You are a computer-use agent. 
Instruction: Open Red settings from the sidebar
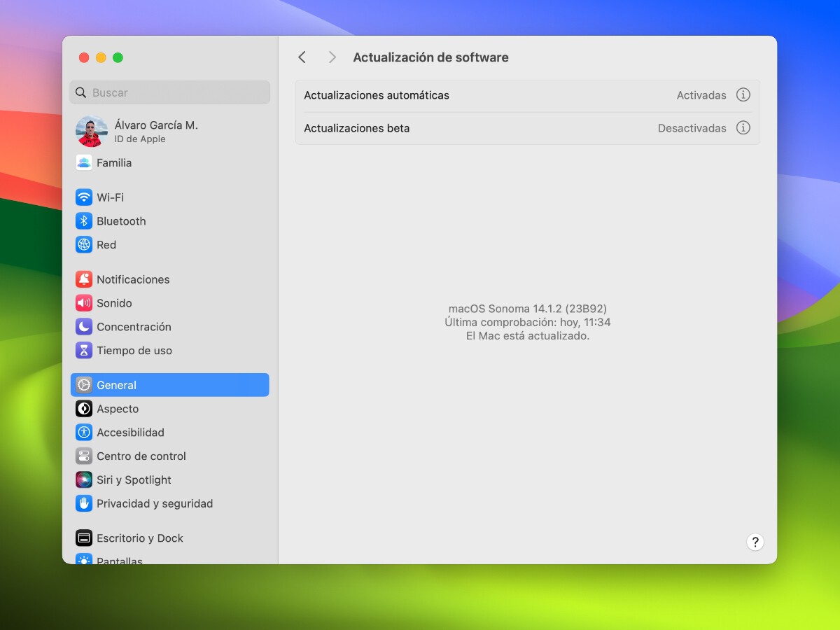pos(83,244)
